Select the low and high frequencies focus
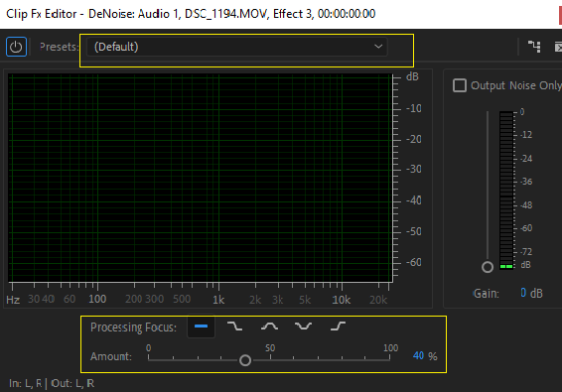 coord(303,327)
